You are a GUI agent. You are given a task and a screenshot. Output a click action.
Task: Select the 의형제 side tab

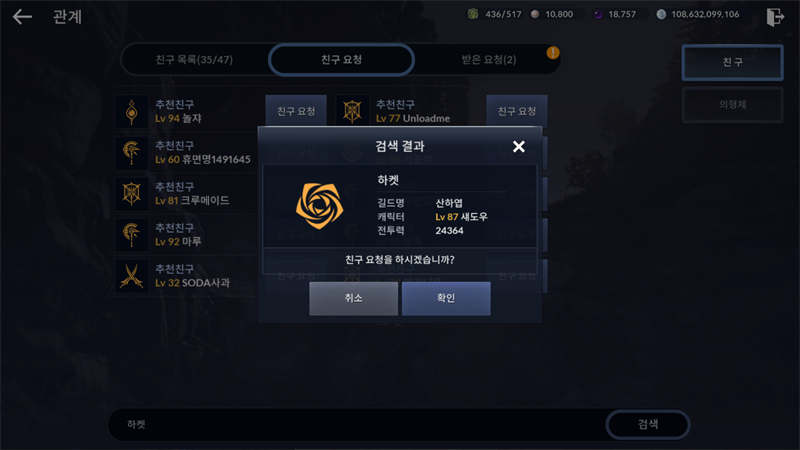pyautogui.click(x=733, y=105)
